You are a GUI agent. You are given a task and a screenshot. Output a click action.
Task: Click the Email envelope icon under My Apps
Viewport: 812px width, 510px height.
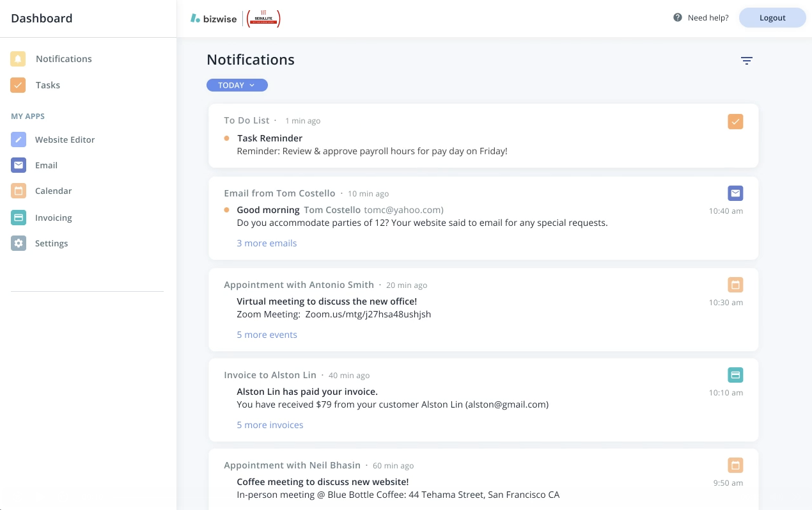point(18,165)
